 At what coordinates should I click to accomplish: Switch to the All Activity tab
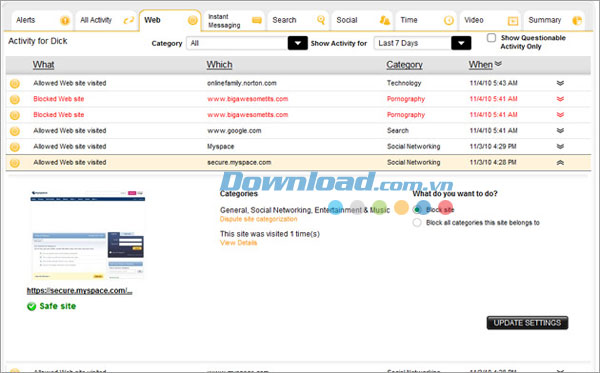(x=106, y=20)
